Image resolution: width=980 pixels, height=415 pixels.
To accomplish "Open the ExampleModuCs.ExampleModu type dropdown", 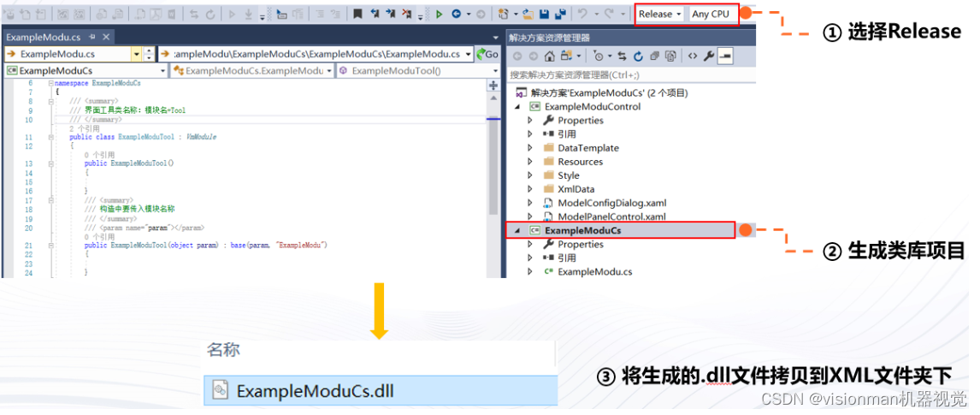I will [x=329, y=71].
